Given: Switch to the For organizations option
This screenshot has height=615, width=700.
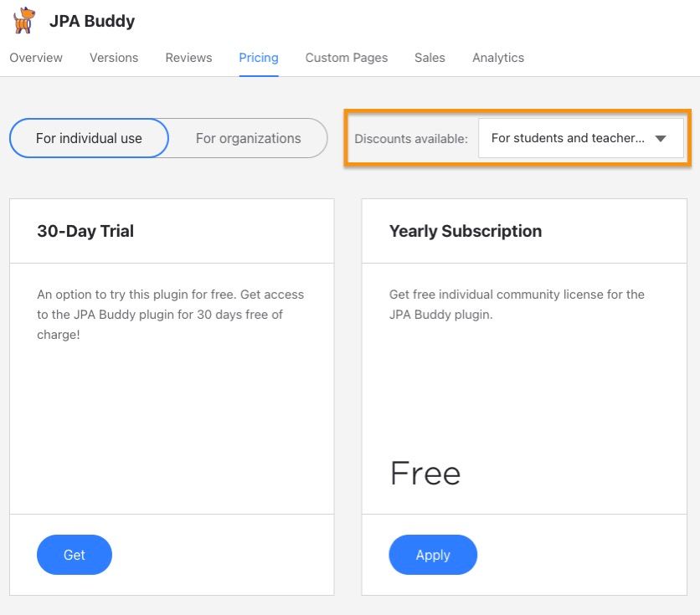Looking at the screenshot, I should [x=248, y=138].
